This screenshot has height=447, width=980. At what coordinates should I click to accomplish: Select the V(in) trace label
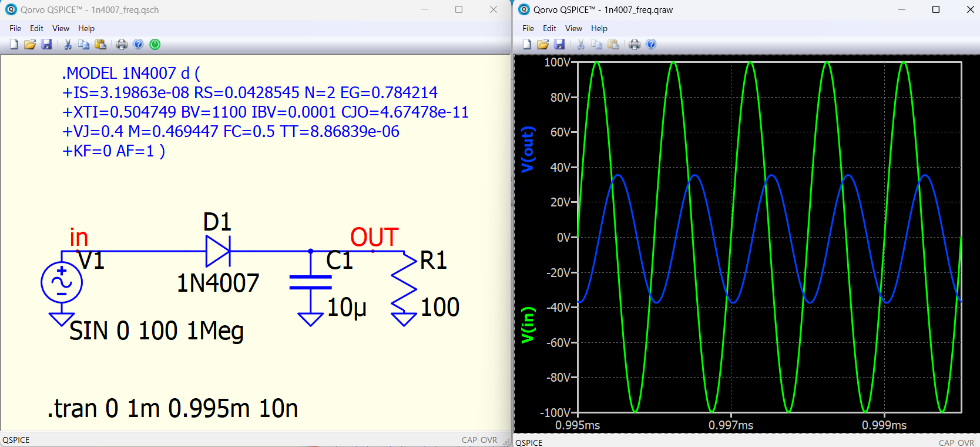pos(528,325)
